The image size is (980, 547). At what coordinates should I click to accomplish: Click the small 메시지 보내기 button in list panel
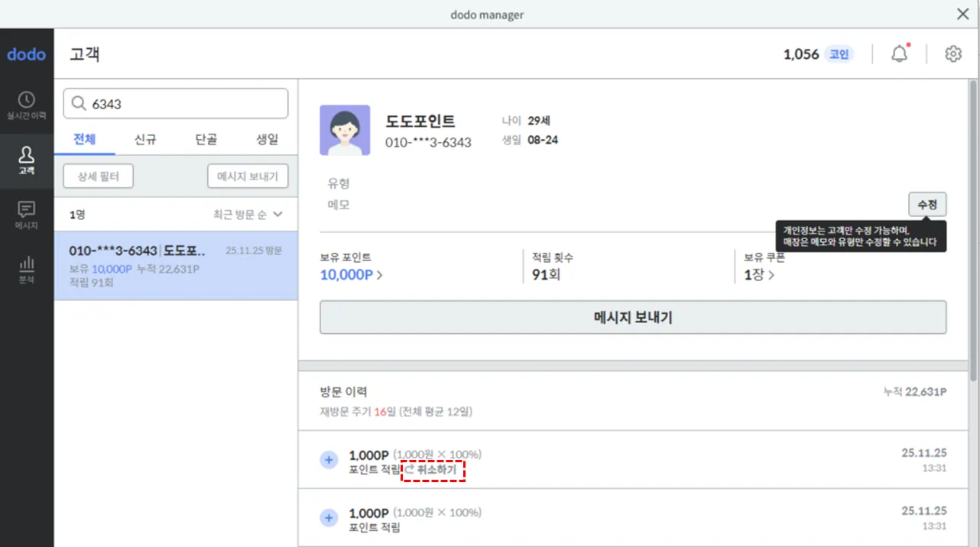click(248, 176)
